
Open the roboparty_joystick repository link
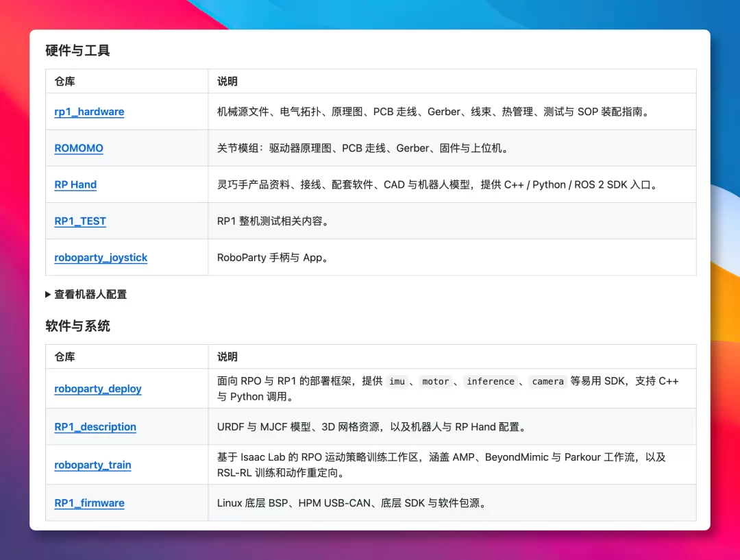tap(101, 257)
